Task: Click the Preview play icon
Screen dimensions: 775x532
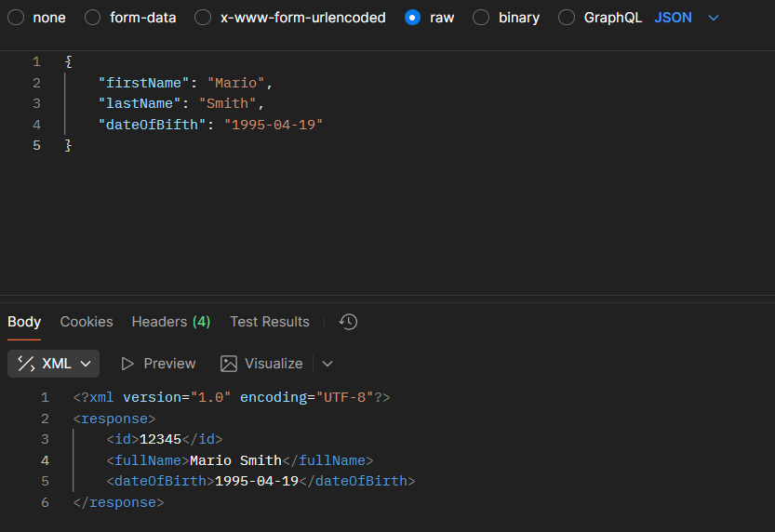Action: (x=128, y=364)
